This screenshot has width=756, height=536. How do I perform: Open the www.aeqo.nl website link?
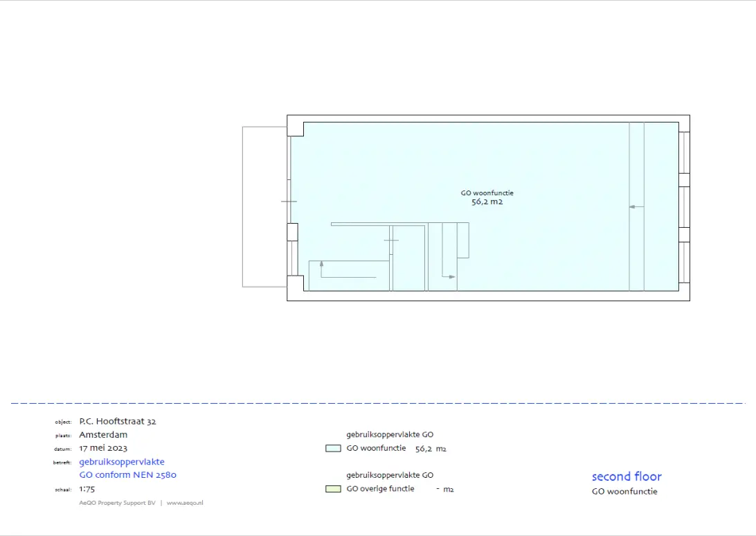click(185, 503)
